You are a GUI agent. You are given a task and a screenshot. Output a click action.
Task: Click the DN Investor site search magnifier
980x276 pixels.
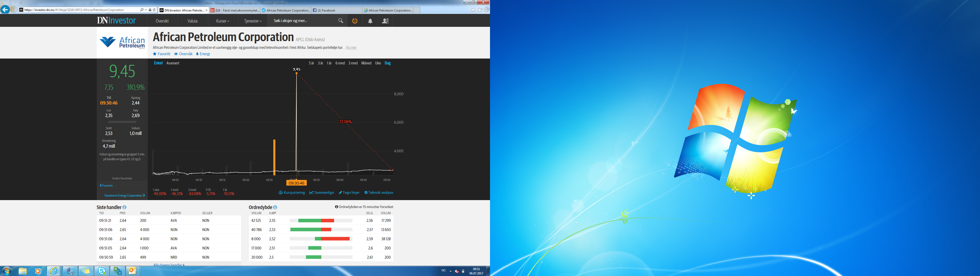tap(340, 21)
